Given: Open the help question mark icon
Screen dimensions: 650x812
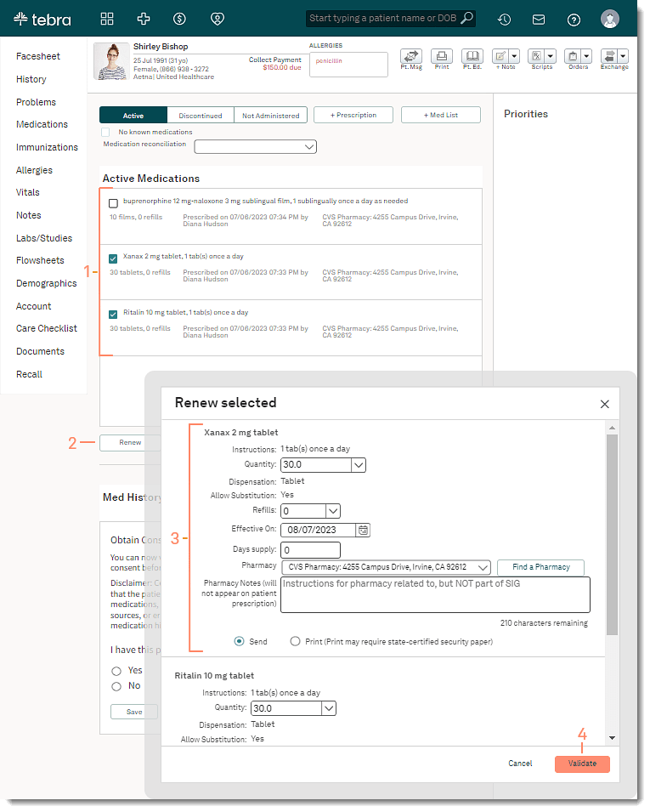Looking at the screenshot, I should coord(574,20).
